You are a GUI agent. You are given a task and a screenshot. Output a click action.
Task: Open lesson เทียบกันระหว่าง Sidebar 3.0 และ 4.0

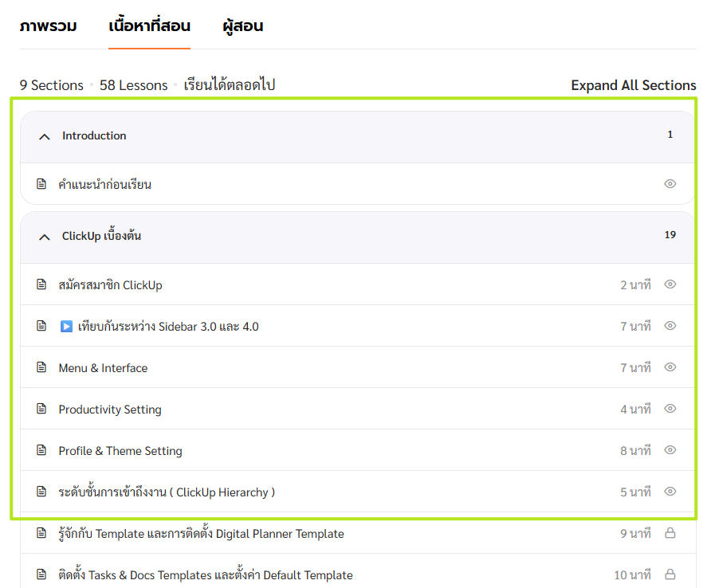(168, 326)
